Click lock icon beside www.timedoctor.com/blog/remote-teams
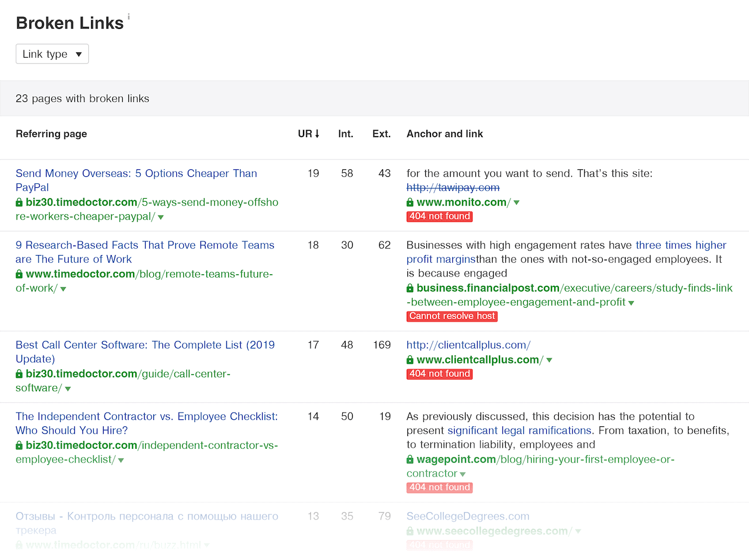The width and height of the screenshot is (749, 560). [x=19, y=274]
